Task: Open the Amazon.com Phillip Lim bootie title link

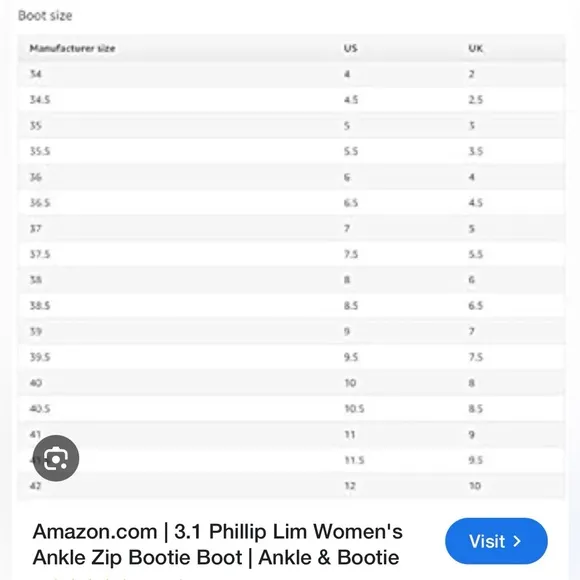Action: (218, 544)
